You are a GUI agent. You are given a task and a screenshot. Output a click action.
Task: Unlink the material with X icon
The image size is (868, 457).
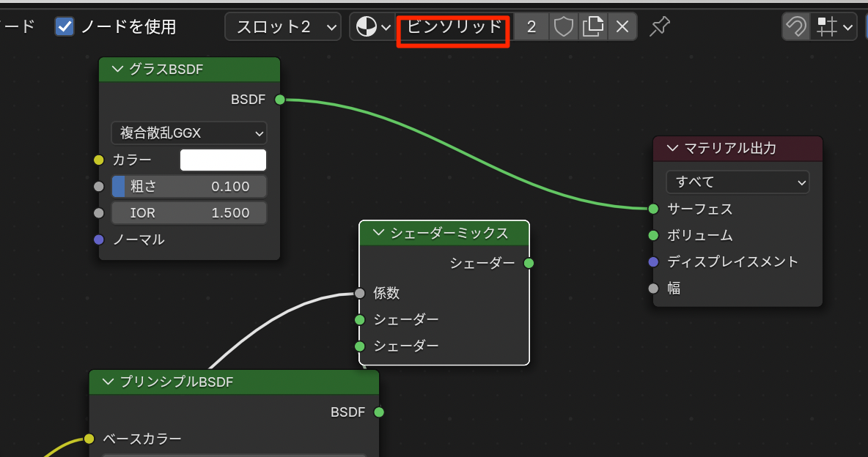tap(622, 28)
